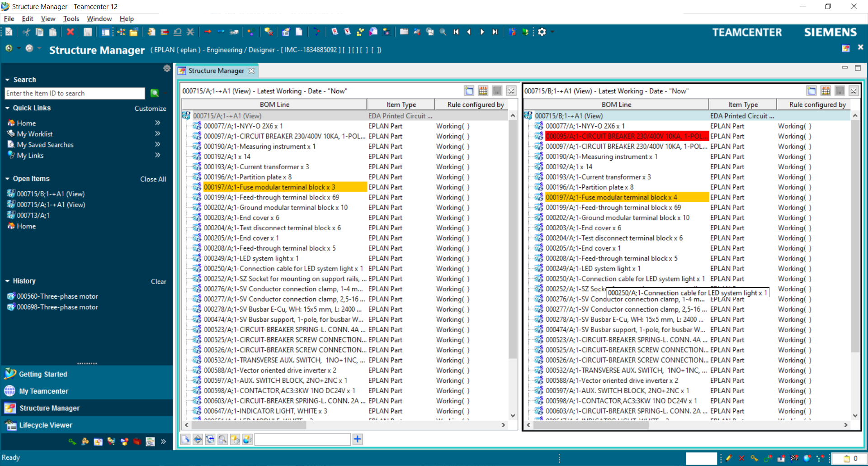The height and width of the screenshot is (466, 868).
Task: Open 000713/A;1 in Open Items
Action: (33, 215)
